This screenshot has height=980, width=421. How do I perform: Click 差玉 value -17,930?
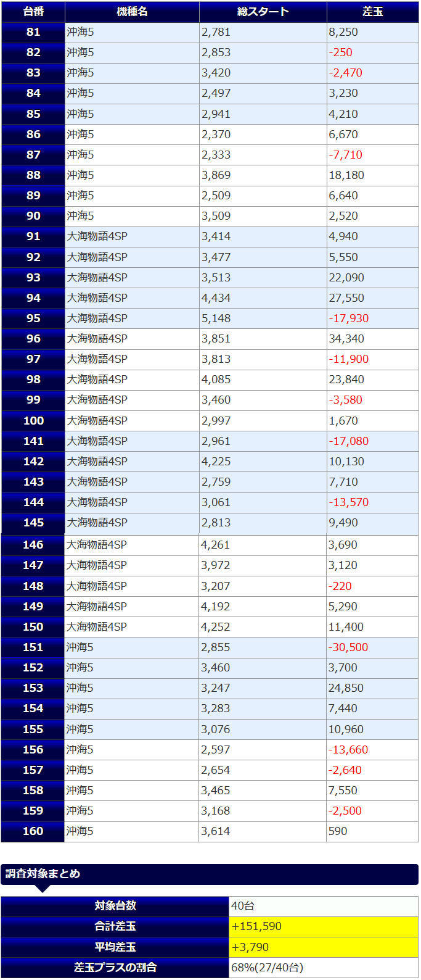point(349,318)
